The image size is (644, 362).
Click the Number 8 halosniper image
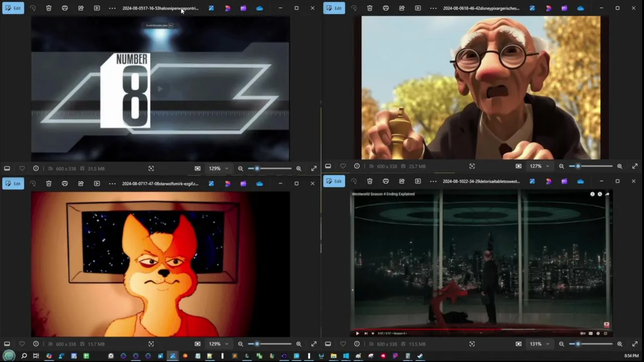160,88
